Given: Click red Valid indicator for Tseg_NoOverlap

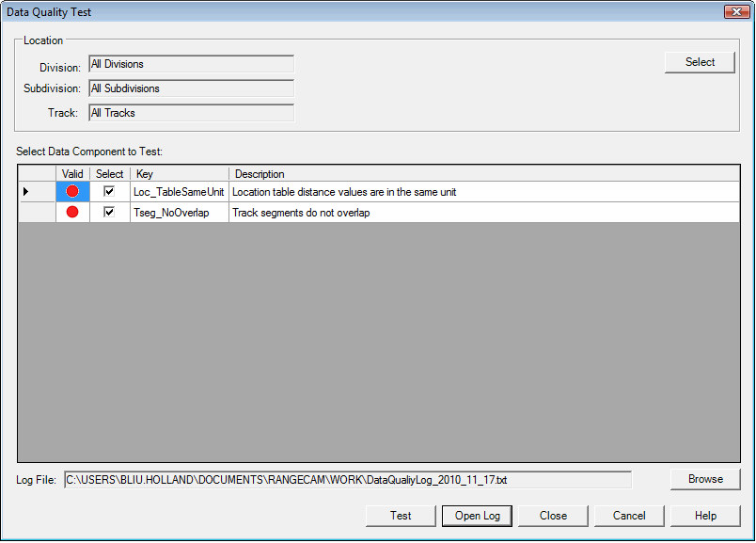Looking at the screenshot, I should tap(72, 213).
